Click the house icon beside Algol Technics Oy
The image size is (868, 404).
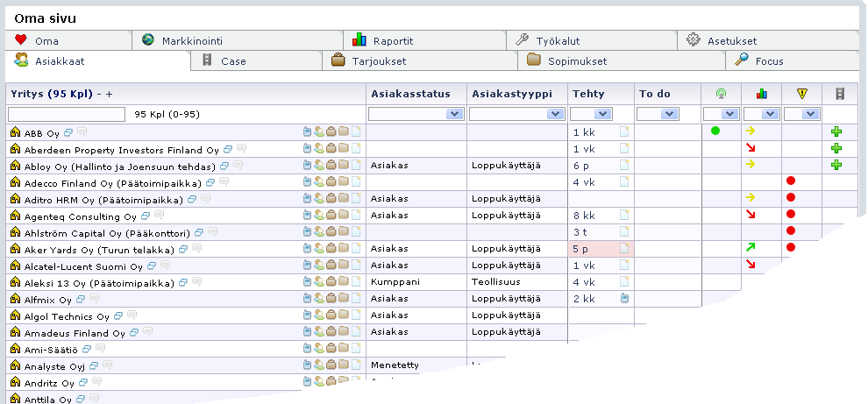(x=16, y=316)
